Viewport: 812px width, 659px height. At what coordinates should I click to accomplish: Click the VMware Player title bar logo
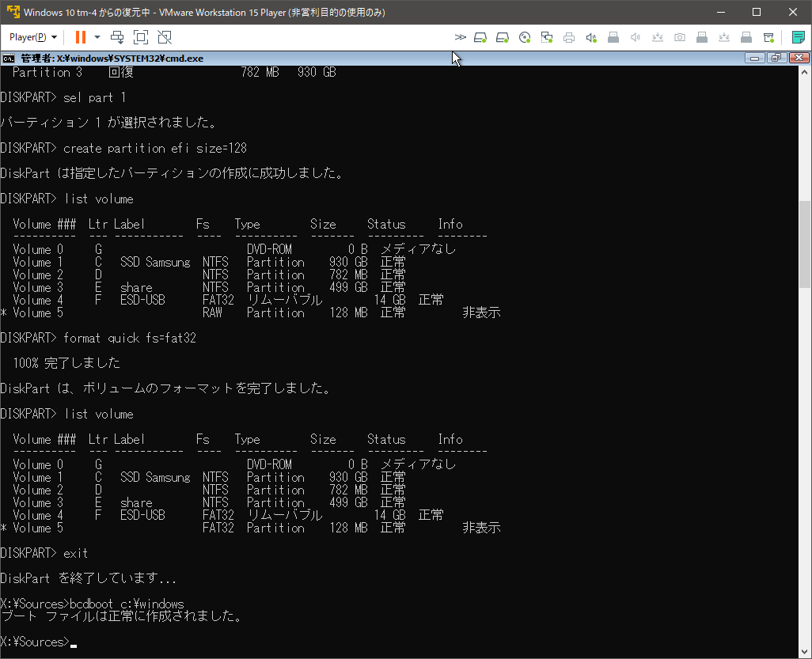pos(13,12)
